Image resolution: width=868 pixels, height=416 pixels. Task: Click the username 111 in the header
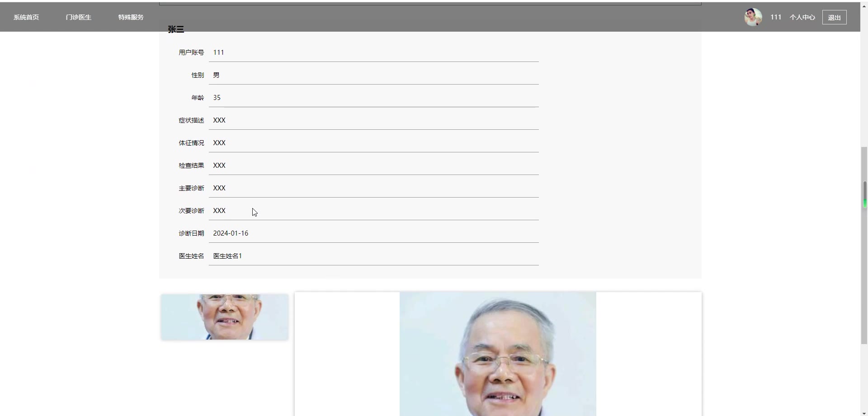click(776, 17)
